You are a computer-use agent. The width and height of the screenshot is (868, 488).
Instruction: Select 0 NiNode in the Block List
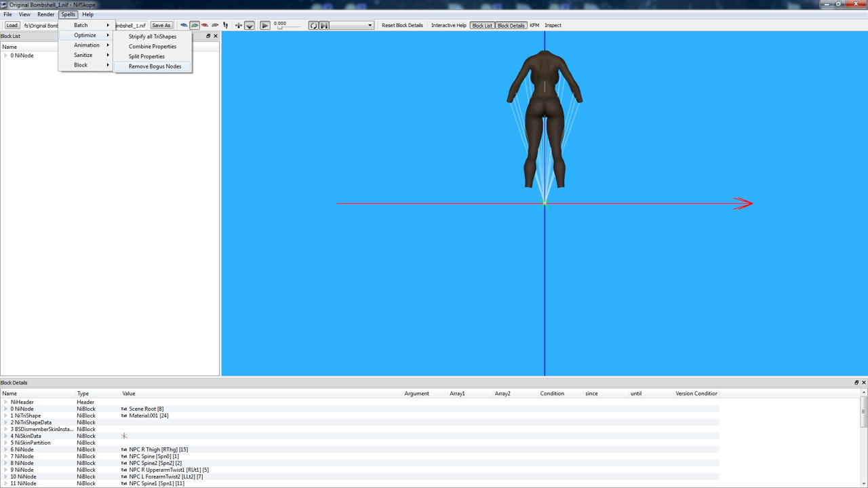[22, 56]
